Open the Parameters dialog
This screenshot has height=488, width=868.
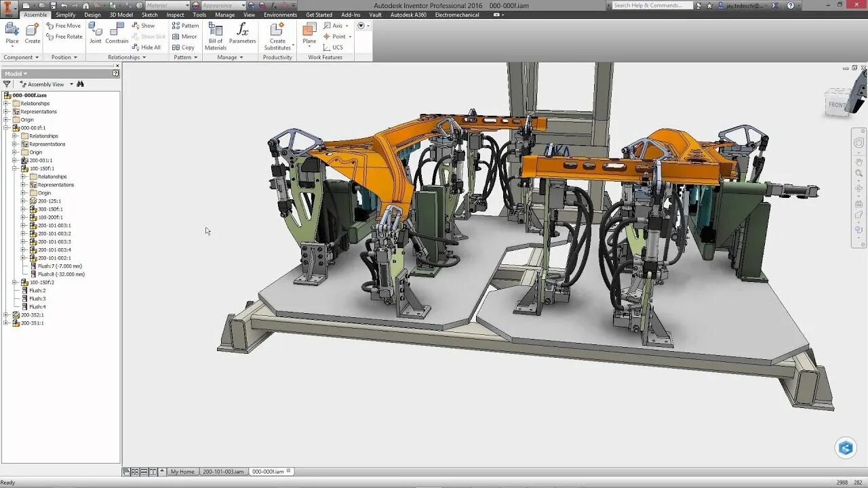pos(242,33)
